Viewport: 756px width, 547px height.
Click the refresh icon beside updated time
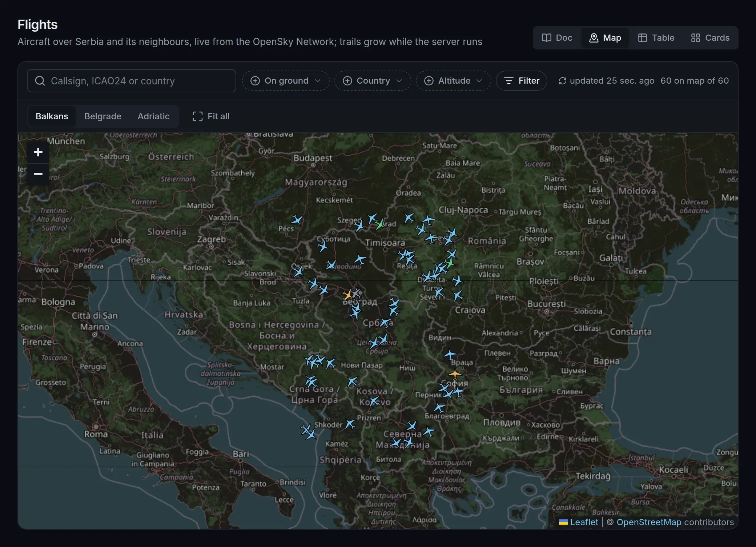coord(562,81)
